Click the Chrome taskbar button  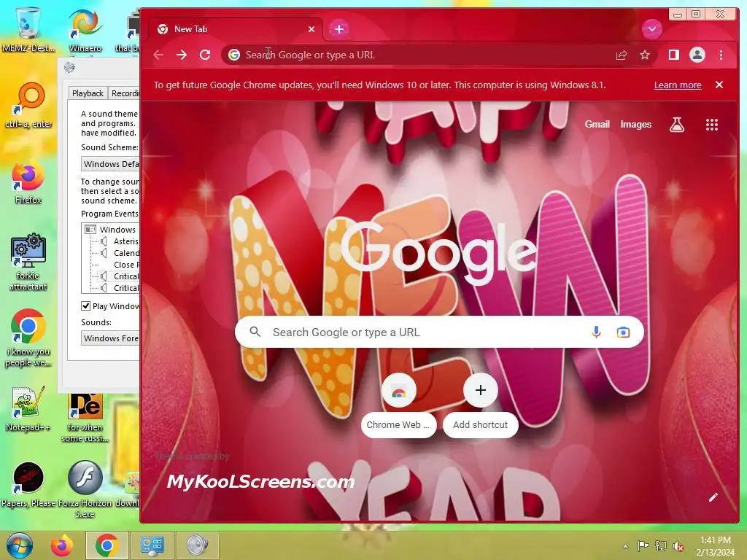pos(107,545)
